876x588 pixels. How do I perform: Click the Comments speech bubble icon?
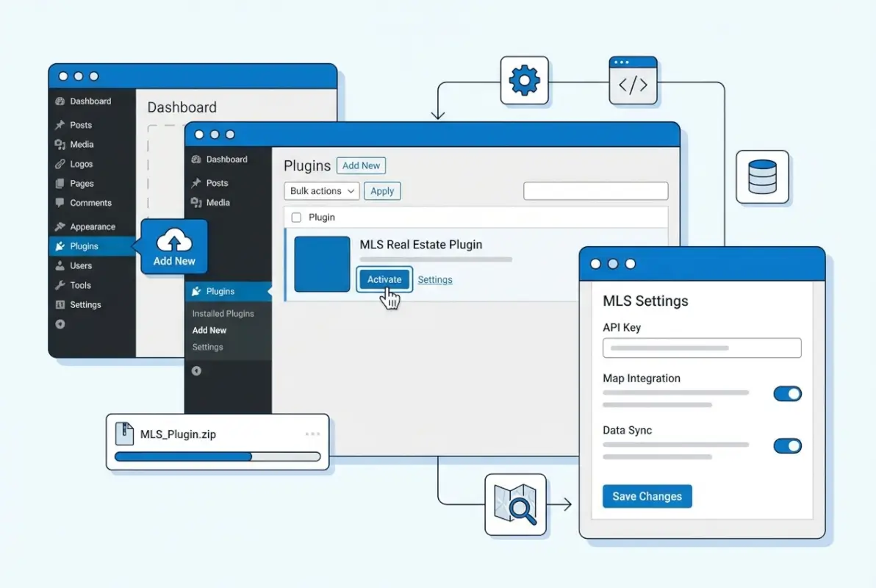(61, 203)
